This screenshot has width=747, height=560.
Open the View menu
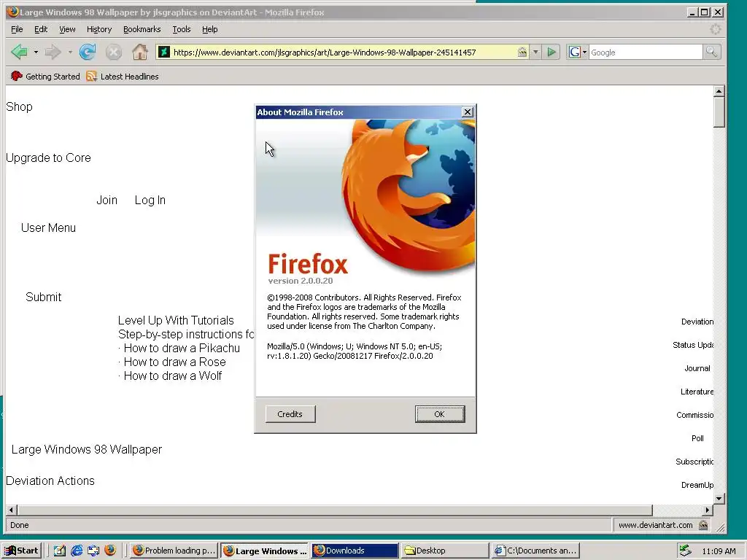(67, 29)
